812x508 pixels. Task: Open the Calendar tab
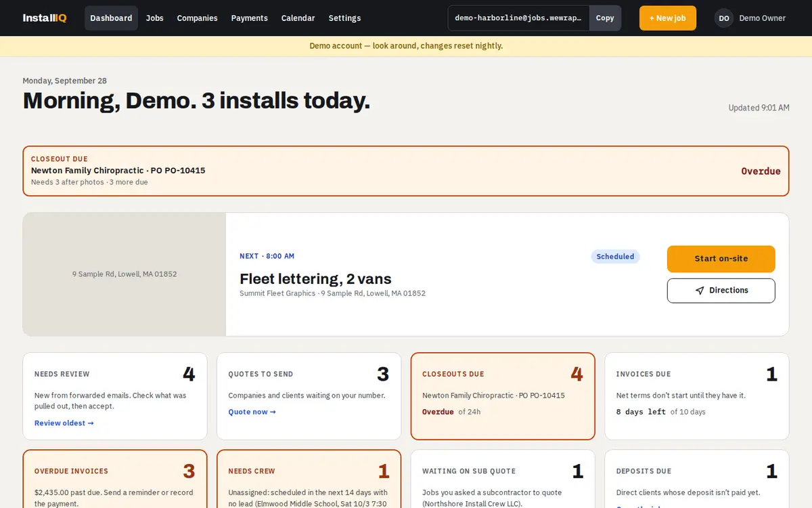pyautogui.click(x=298, y=18)
